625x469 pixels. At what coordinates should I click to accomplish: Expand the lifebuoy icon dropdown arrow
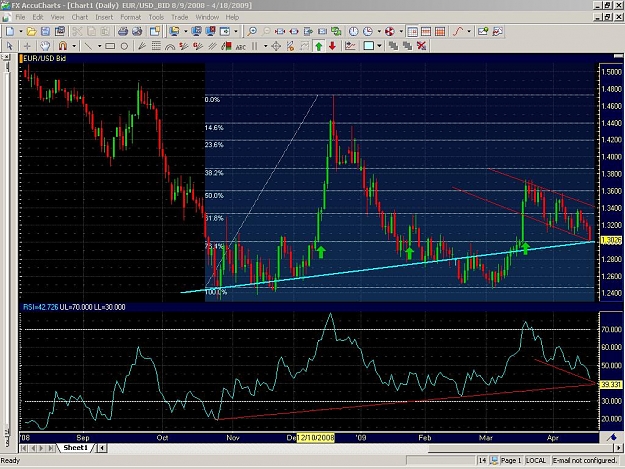(x=401, y=31)
